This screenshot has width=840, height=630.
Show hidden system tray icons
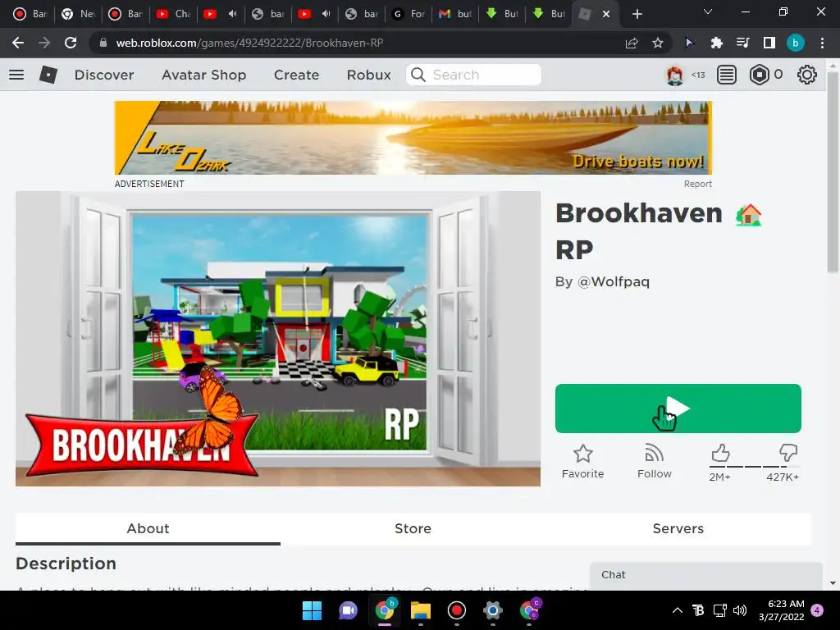(x=677, y=610)
